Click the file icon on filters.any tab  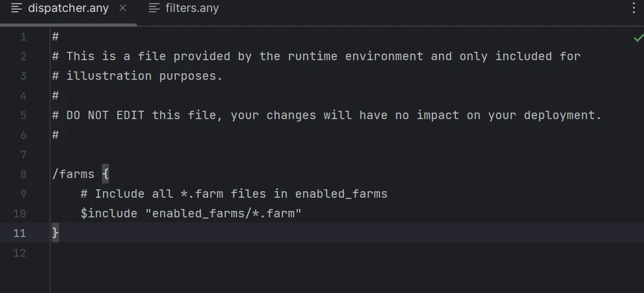pos(154,8)
